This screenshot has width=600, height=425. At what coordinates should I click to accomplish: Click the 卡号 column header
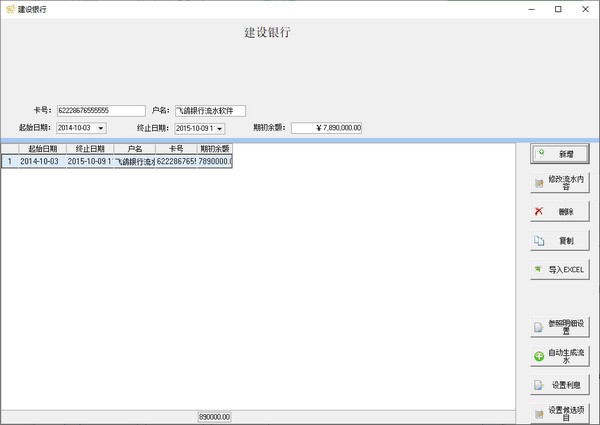[176, 149]
